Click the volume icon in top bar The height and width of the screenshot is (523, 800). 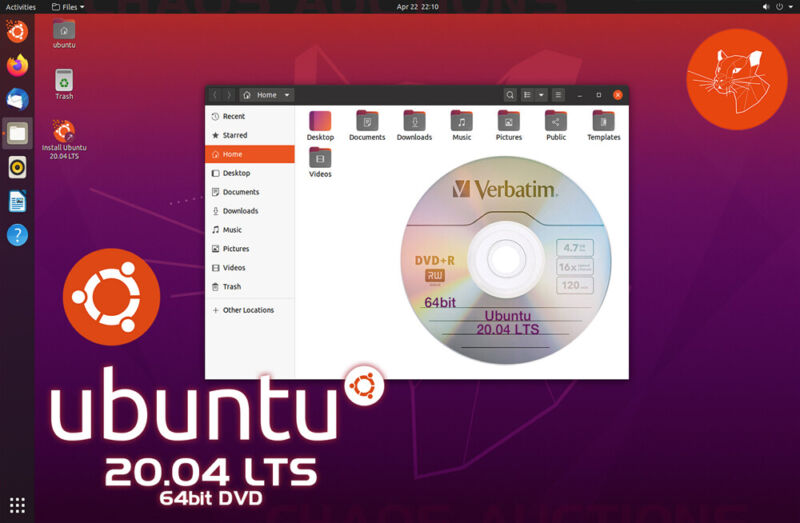tap(766, 7)
